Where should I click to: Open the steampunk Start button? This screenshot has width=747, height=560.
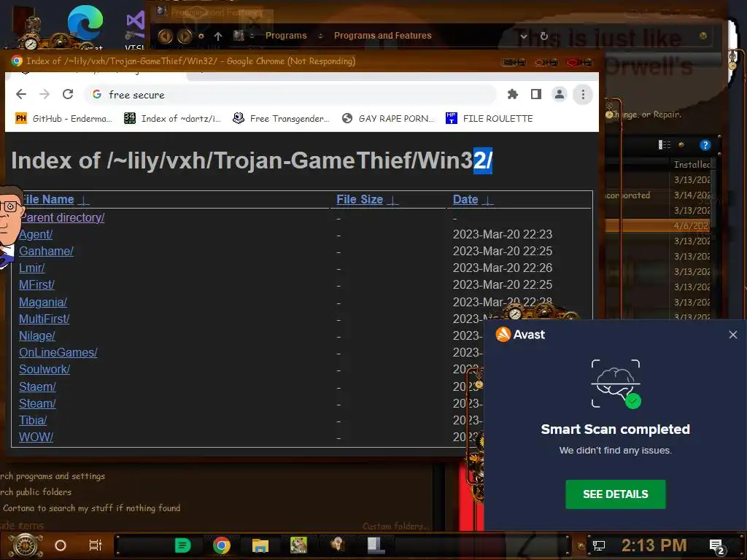pos(26,545)
